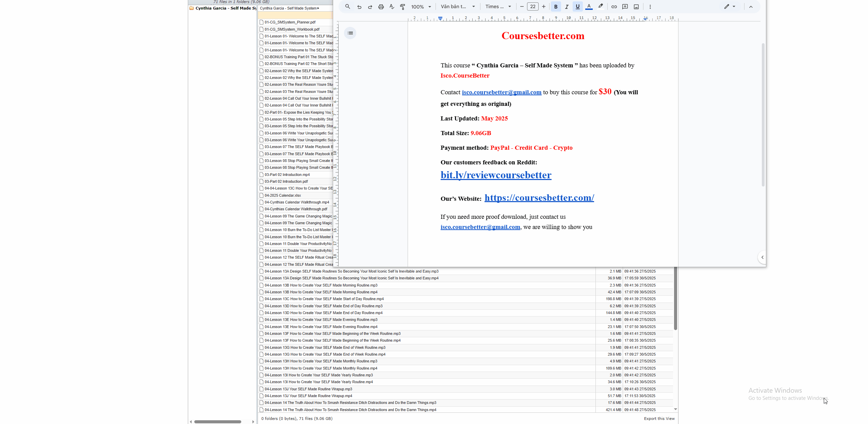This screenshot has width=868, height=424.
Task: Click the 198.8 MB size cell
Action: click(x=613, y=299)
